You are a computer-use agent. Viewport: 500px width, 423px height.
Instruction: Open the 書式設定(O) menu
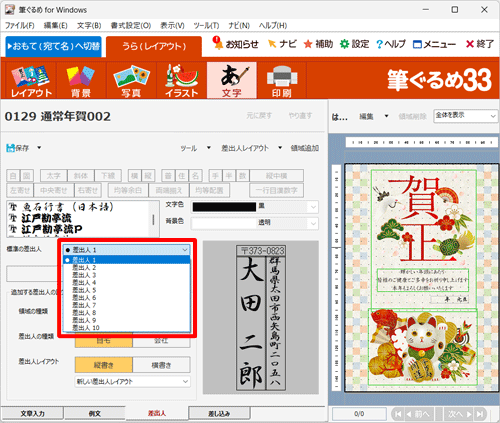131,25
